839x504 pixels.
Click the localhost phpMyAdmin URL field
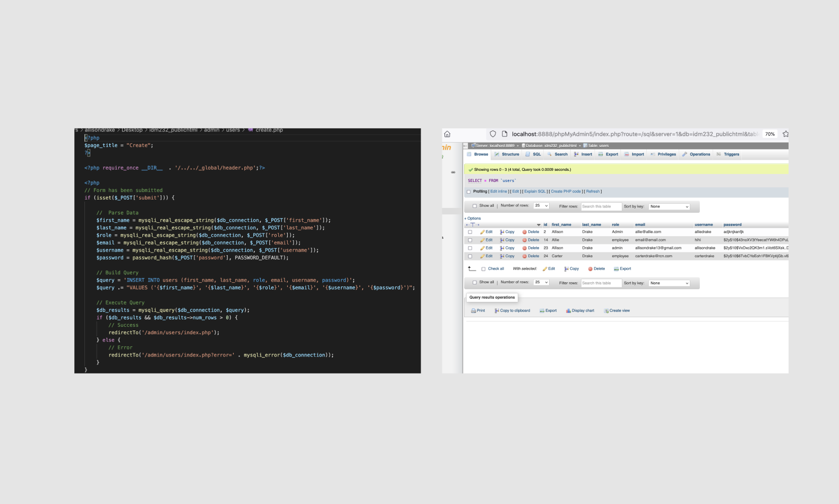point(635,134)
